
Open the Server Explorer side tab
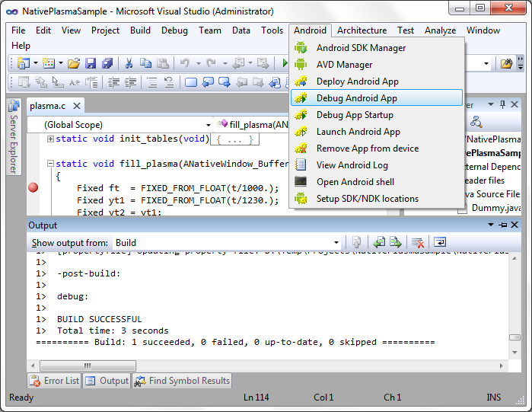click(13, 137)
